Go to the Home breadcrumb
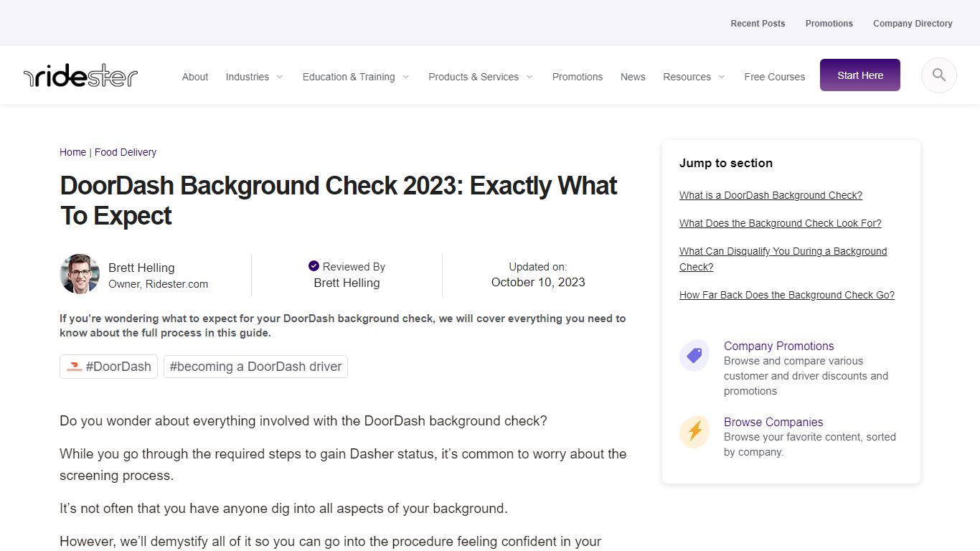980x551 pixels. 73,152
